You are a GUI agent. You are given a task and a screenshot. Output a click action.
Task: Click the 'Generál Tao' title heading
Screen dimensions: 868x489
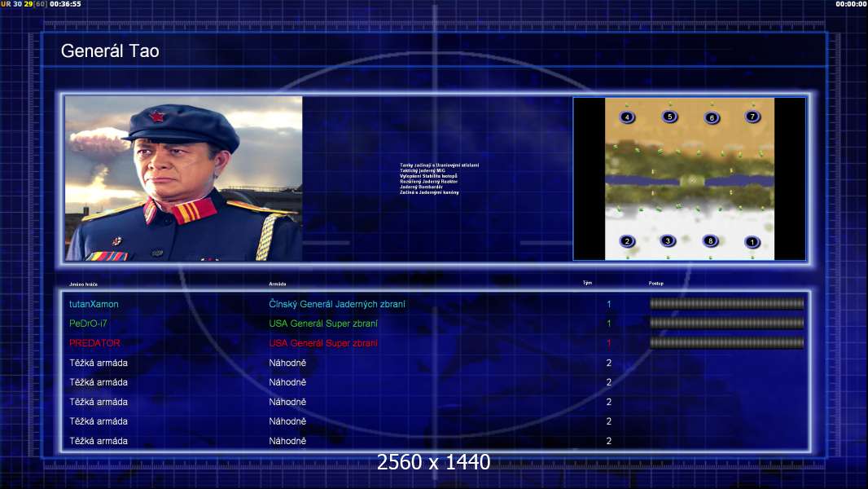(x=110, y=51)
